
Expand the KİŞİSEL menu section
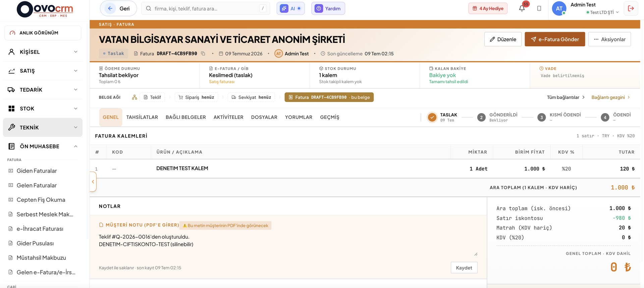pos(43,52)
